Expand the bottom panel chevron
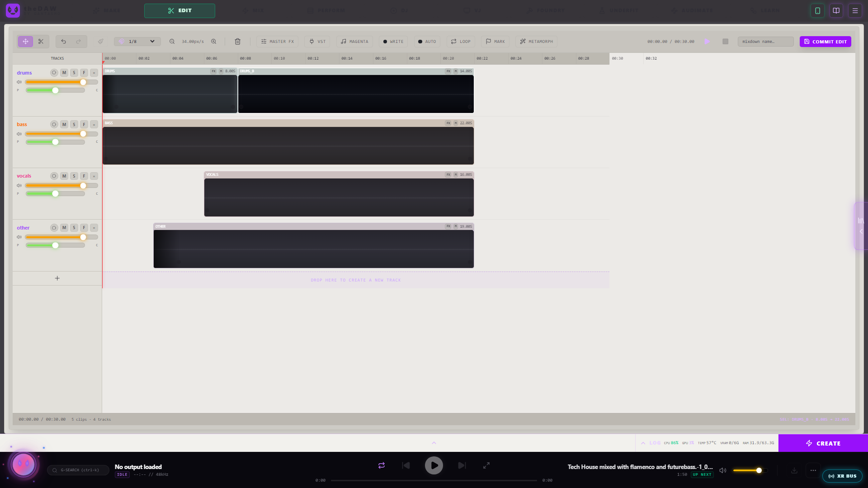Screen dimensions: 868x488 tap(434, 443)
